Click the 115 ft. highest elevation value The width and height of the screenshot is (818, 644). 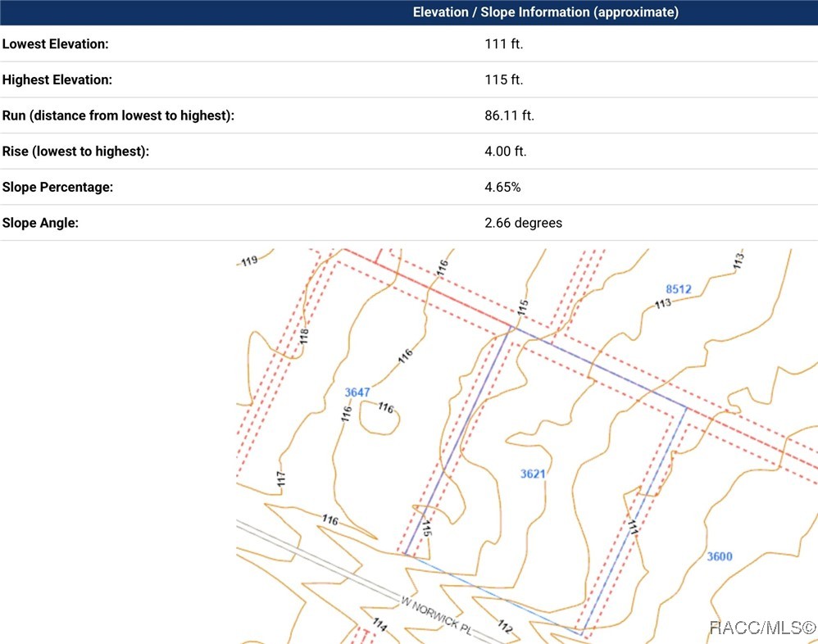(x=503, y=80)
